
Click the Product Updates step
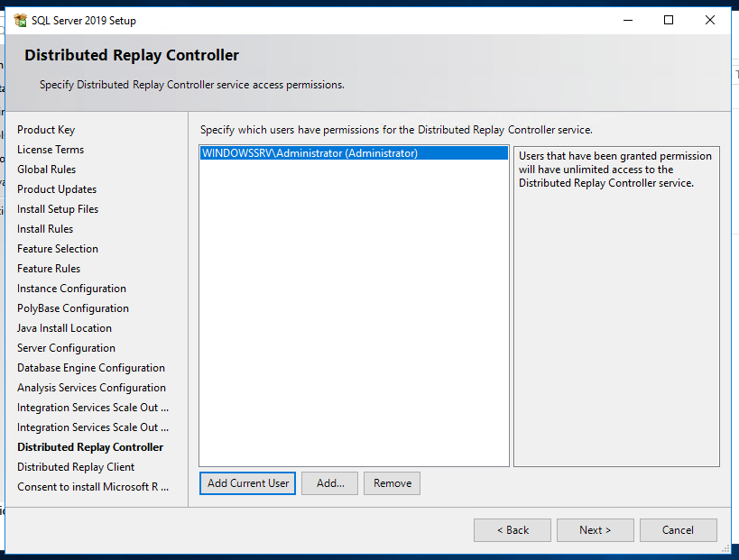pos(57,188)
